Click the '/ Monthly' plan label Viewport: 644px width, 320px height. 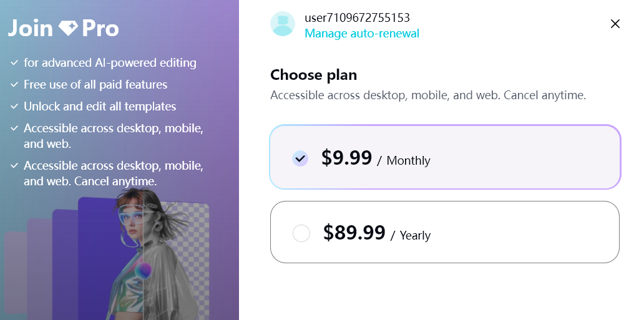404,160
